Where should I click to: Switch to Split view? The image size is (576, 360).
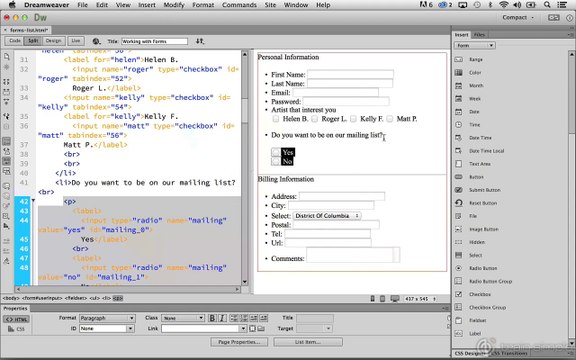coord(33,41)
